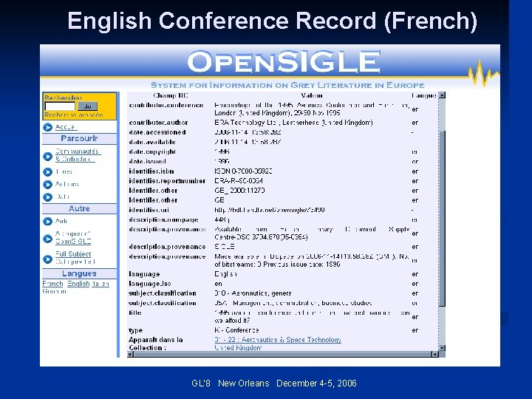Click the title field label

134,313
